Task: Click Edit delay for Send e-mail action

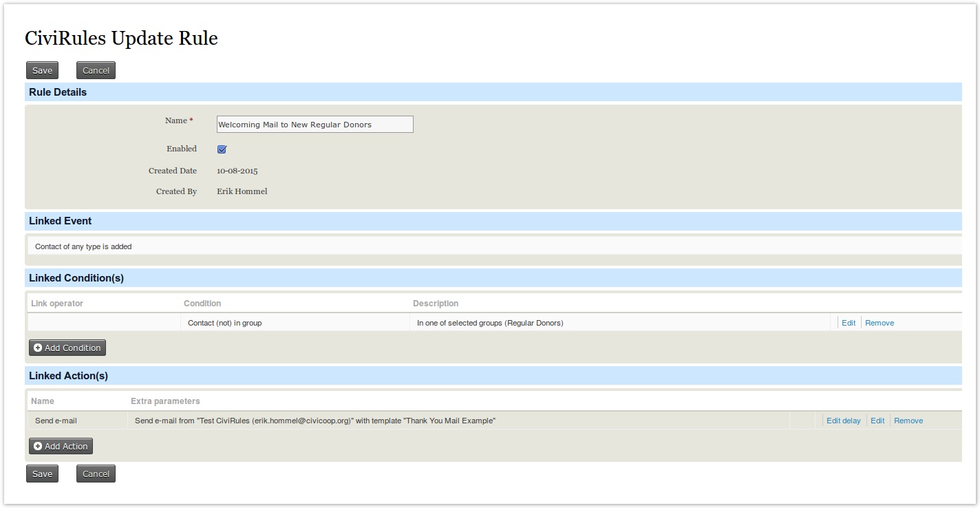Action: (x=844, y=421)
